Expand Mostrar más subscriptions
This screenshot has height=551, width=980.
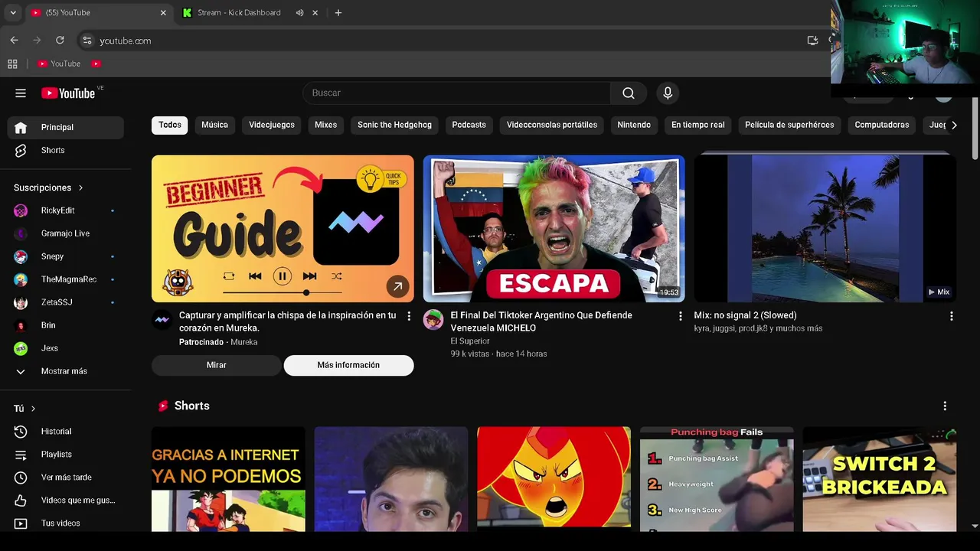pyautogui.click(x=65, y=371)
